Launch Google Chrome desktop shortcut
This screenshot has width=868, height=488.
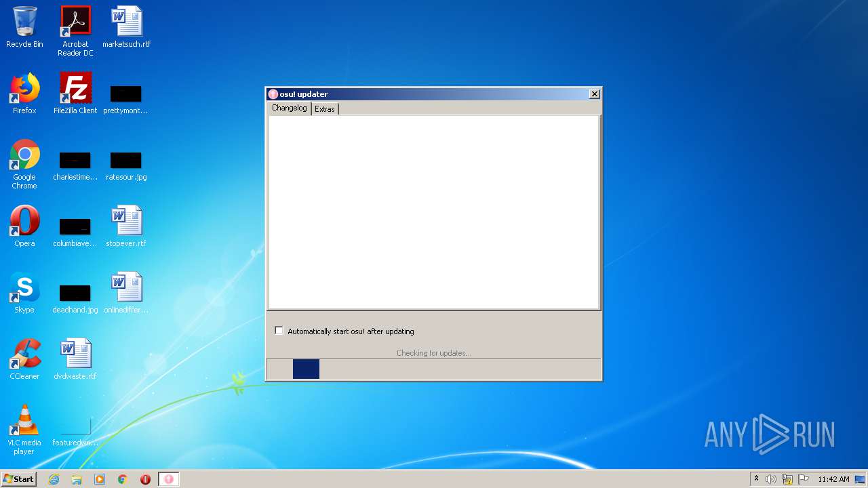pyautogui.click(x=24, y=164)
